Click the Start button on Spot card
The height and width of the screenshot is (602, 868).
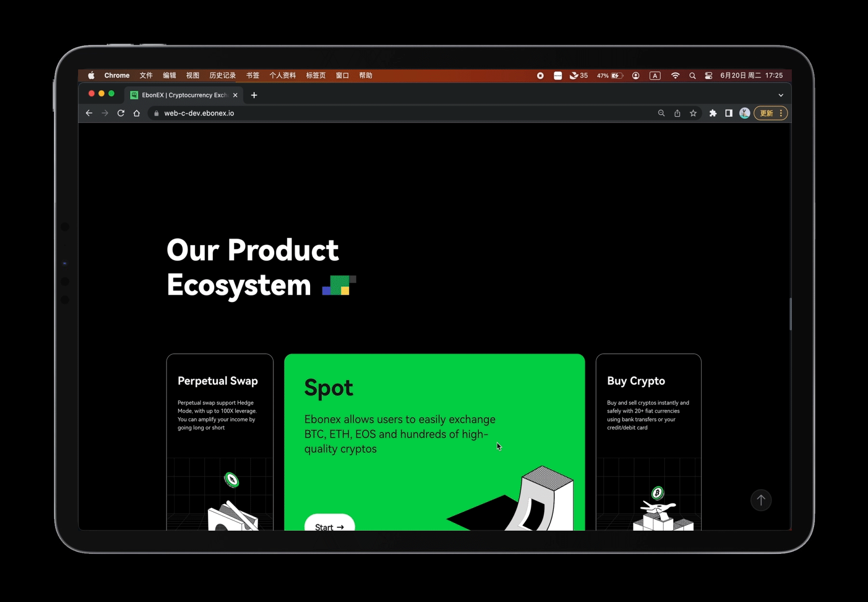[x=329, y=523]
